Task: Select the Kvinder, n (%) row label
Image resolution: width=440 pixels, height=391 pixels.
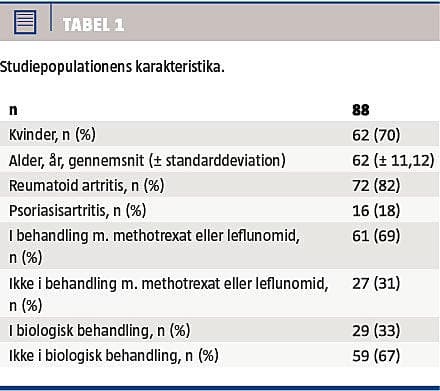Action: pos(52,135)
